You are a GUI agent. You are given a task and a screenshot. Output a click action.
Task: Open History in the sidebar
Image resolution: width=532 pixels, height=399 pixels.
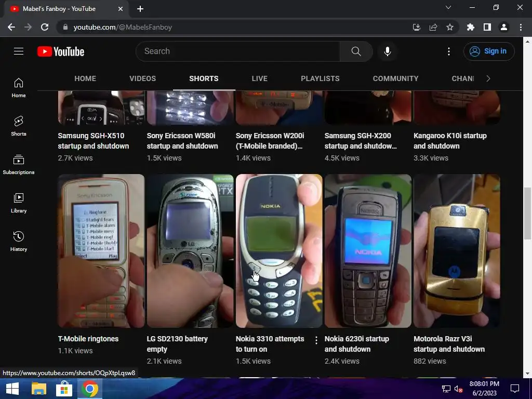[x=19, y=241]
